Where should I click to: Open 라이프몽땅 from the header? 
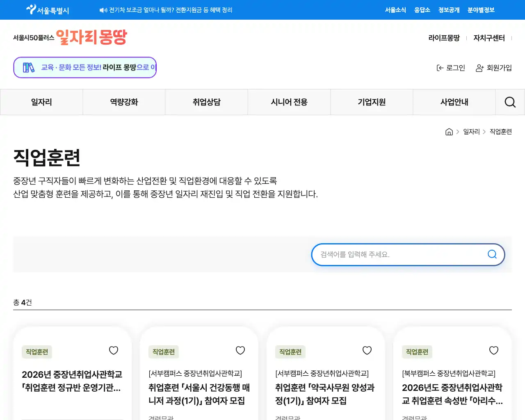(444, 37)
